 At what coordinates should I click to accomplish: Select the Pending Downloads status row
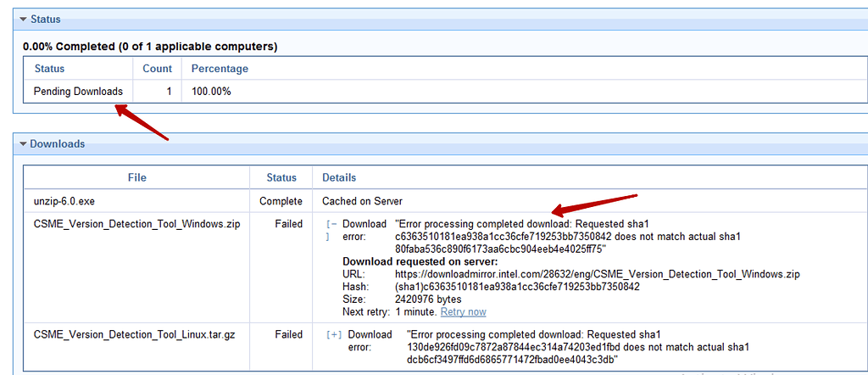point(78,91)
